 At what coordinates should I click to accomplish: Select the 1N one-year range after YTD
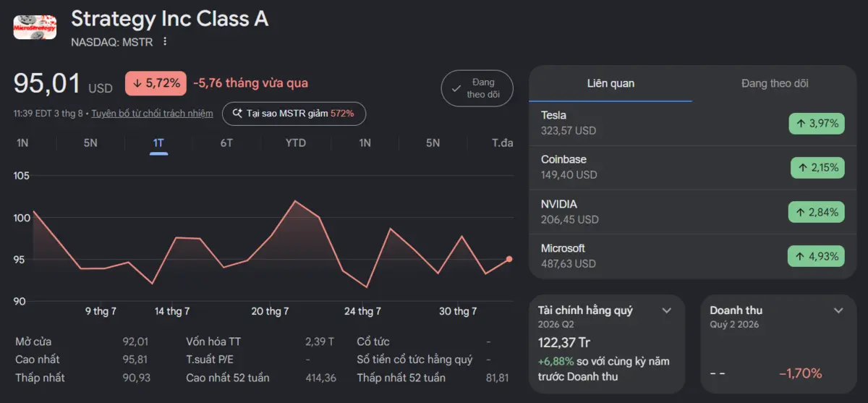point(365,143)
